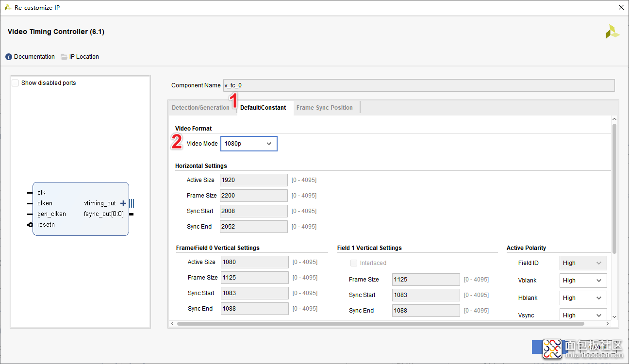The width and height of the screenshot is (629, 364).
Task: Click the Horizontal Settings heading
Action: pos(201,166)
